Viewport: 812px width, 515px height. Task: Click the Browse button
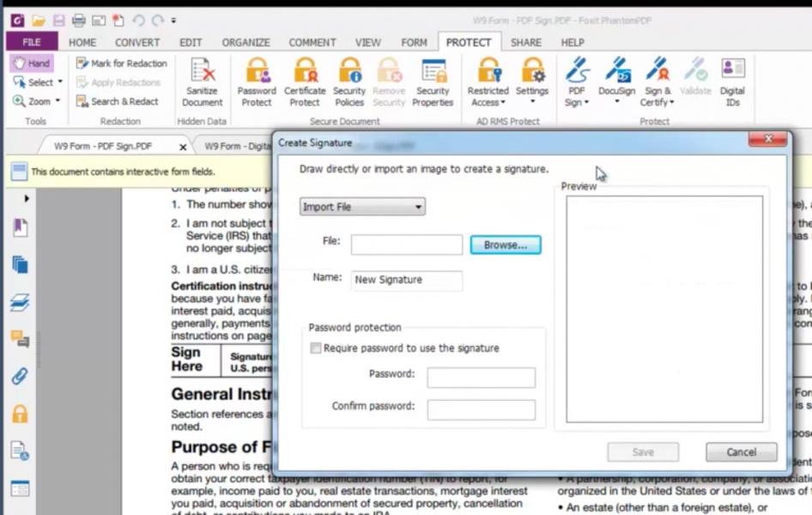point(505,244)
